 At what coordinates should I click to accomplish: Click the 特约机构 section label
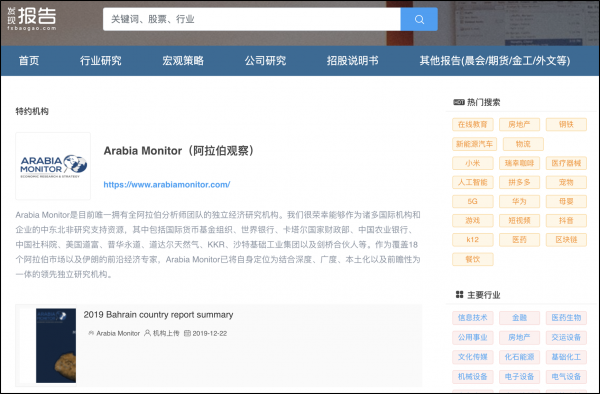click(32, 111)
